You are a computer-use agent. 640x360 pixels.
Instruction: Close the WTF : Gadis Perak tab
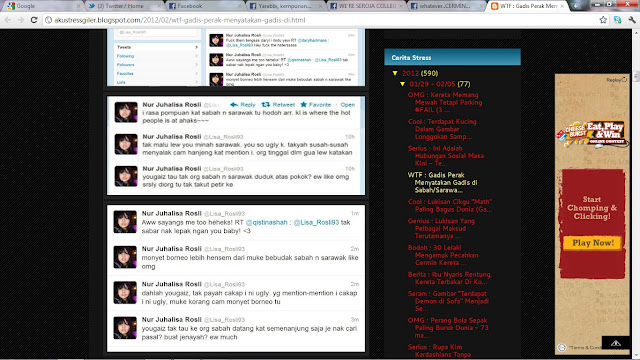point(562,6)
